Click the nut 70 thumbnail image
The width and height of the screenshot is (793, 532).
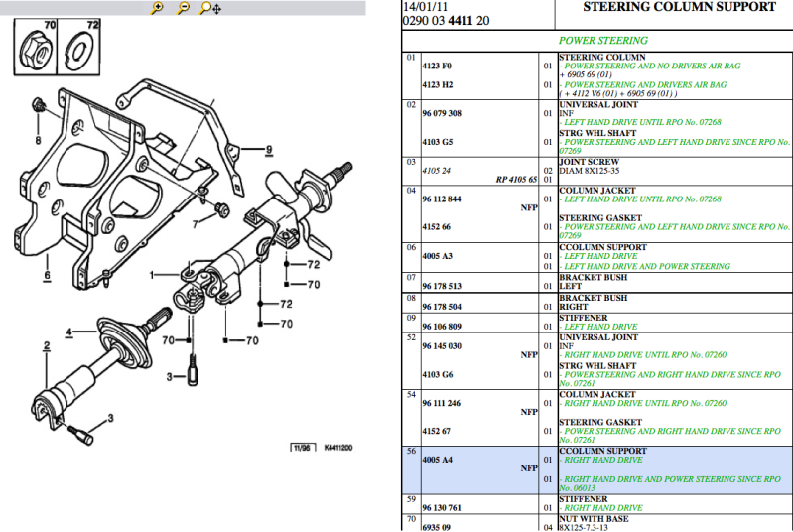tap(36, 47)
